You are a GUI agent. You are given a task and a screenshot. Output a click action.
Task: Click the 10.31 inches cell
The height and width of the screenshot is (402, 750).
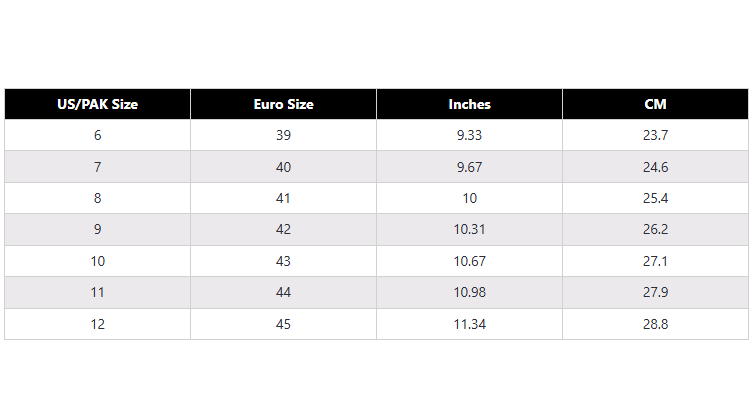click(x=469, y=229)
